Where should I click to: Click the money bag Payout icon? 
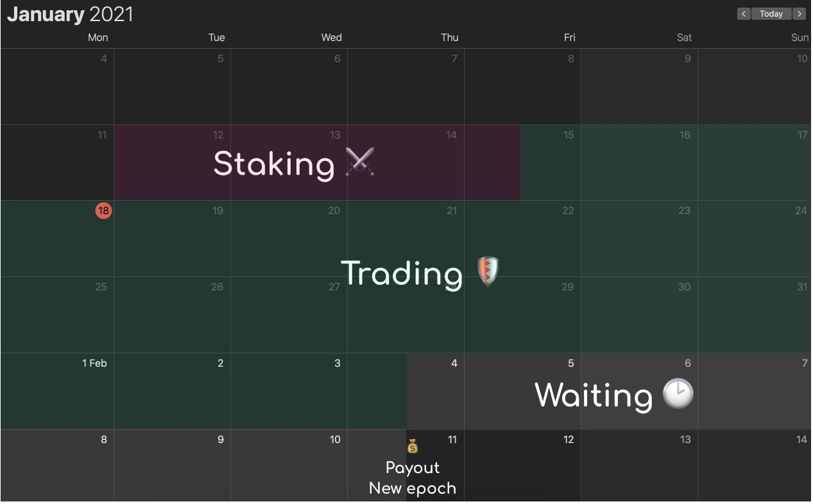pos(413,446)
